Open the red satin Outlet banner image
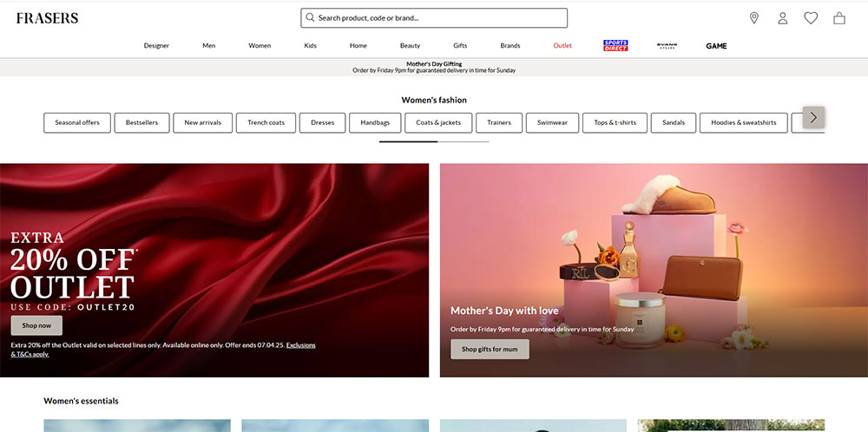 214,270
